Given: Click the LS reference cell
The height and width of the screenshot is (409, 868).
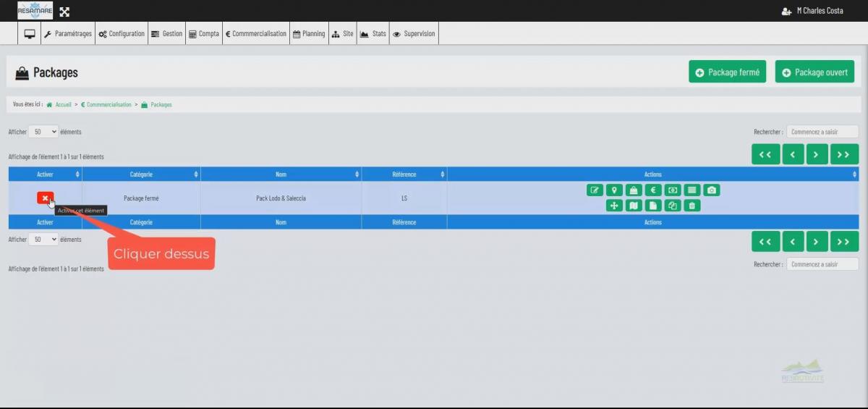Looking at the screenshot, I should pos(404,198).
